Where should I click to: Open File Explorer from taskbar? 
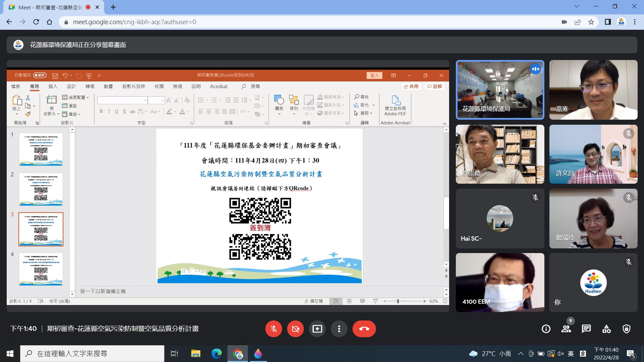coord(196,354)
